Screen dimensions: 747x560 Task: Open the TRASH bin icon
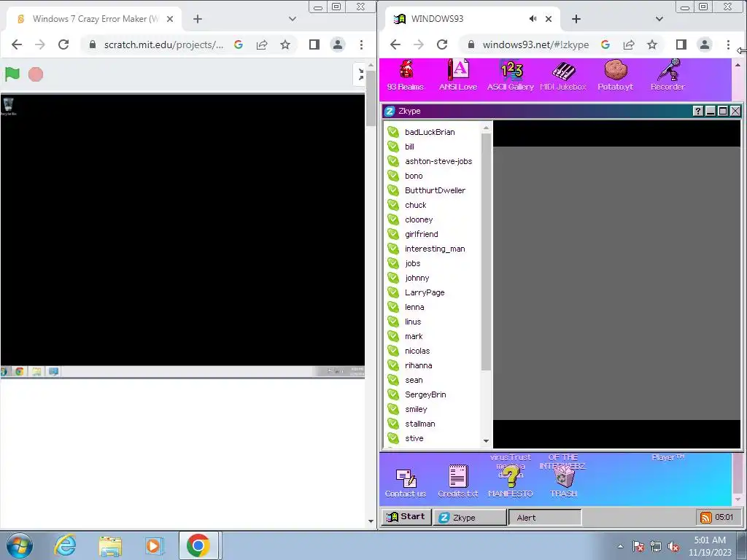click(564, 482)
